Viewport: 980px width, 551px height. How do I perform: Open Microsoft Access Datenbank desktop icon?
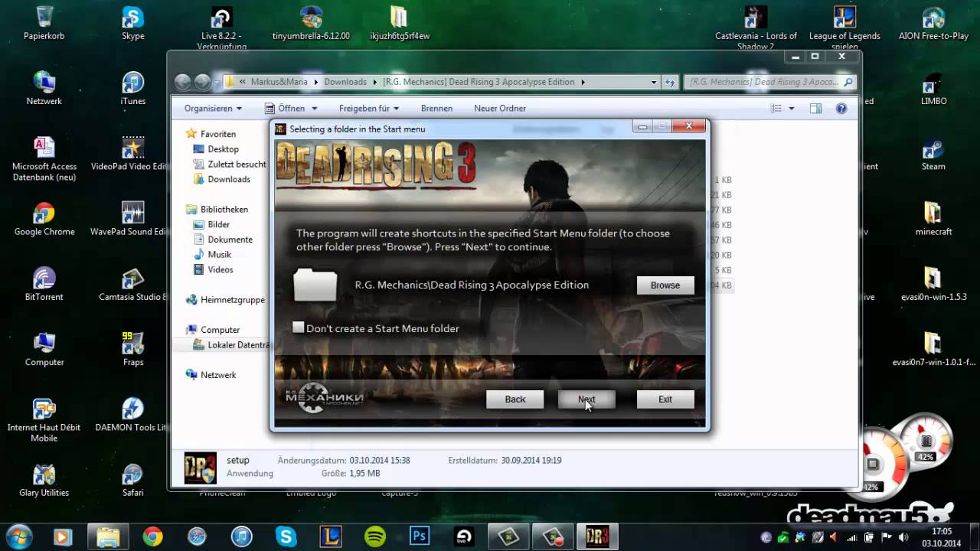[x=44, y=158]
